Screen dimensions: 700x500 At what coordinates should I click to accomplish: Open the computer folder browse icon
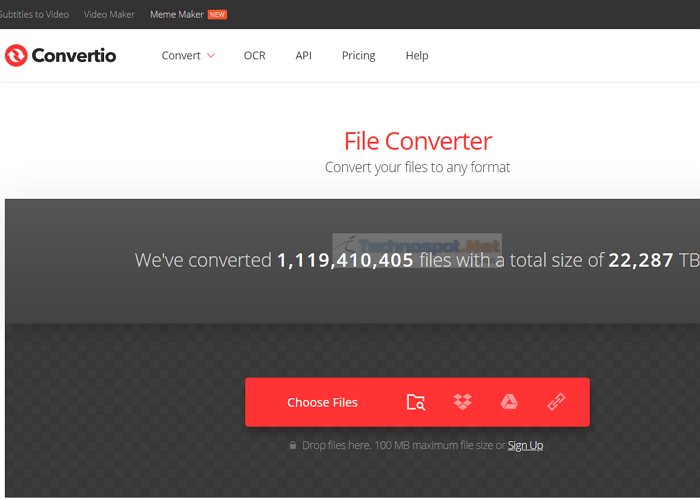tap(416, 402)
